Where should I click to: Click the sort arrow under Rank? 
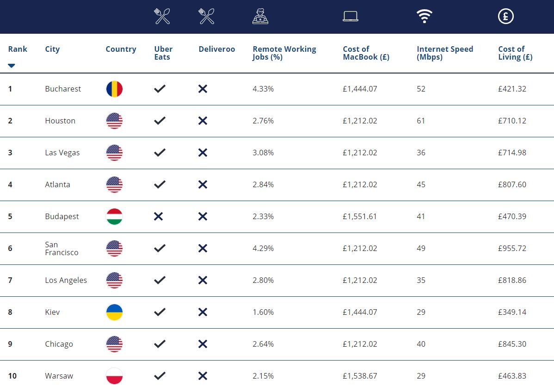(12, 66)
